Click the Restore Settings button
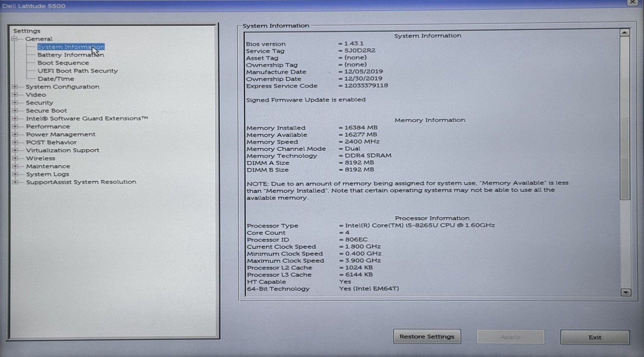This screenshot has height=357, width=644. tap(427, 336)
